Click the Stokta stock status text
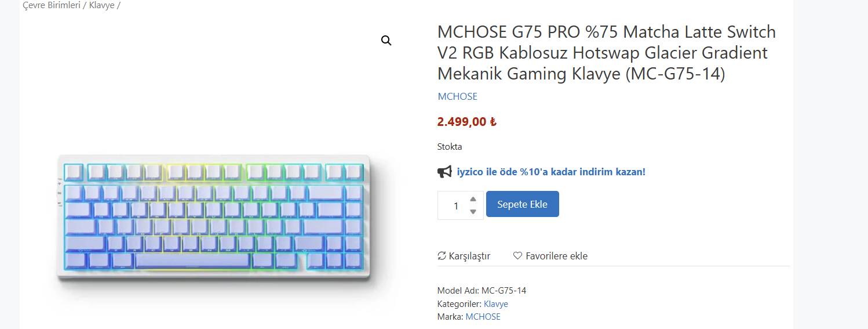The height and width of the screenshot is (329, 868). click(x=450, y=147)
